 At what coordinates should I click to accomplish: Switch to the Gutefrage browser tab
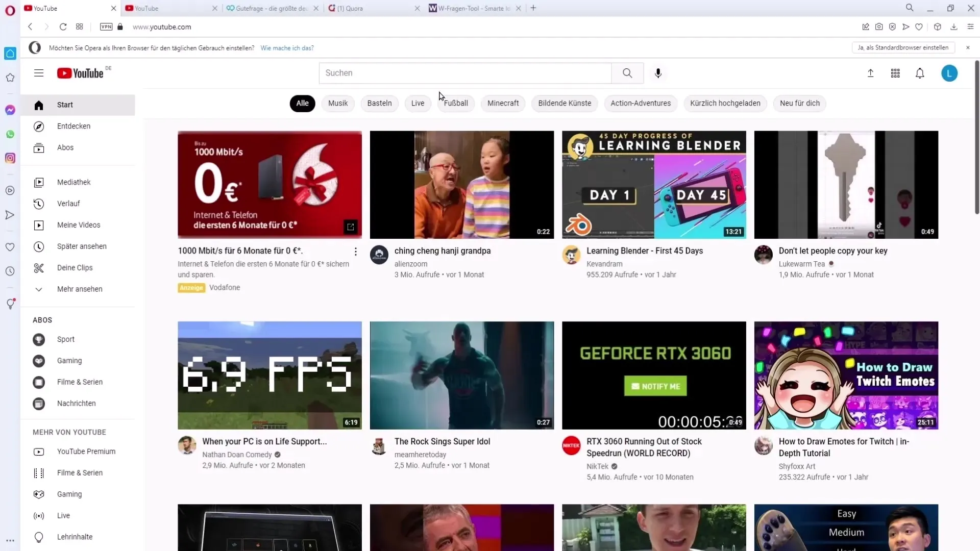point(272,8)
